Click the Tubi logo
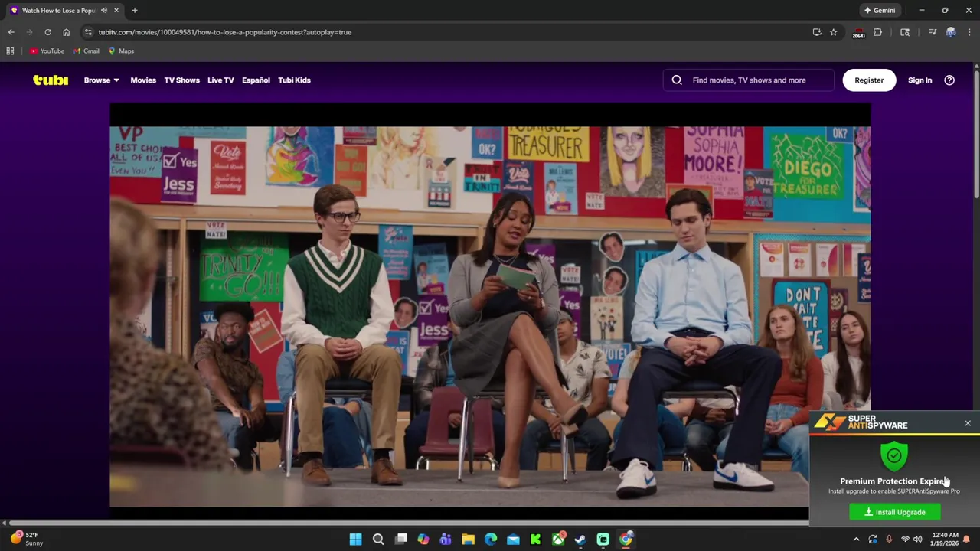Image resolution: width=980 pixels, height=551 pixels. point(51,80)
